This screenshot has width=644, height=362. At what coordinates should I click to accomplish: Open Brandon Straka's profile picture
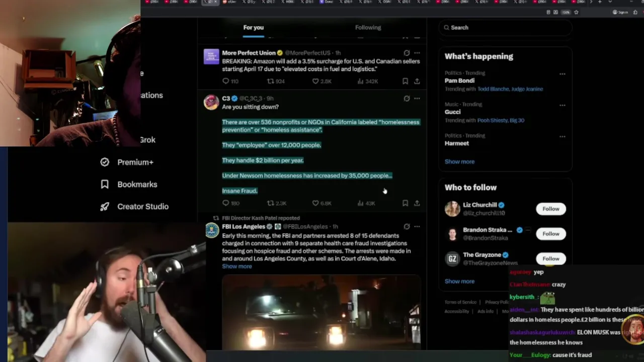[452, 234]
